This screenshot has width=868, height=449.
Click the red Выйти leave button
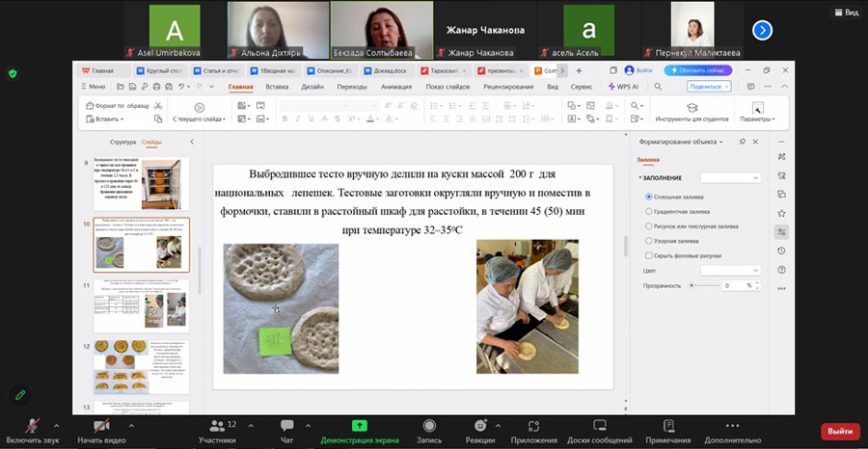click(x=839, y=431)
